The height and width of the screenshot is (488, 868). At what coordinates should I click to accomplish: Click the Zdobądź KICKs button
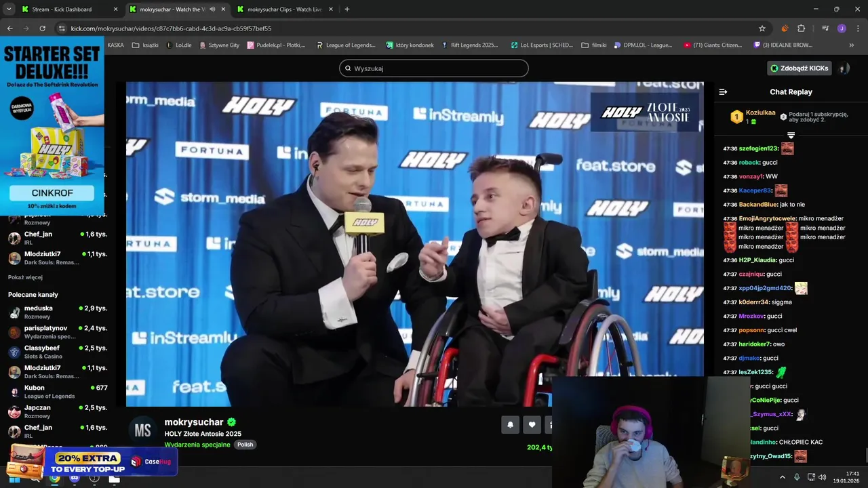(800, 68)
